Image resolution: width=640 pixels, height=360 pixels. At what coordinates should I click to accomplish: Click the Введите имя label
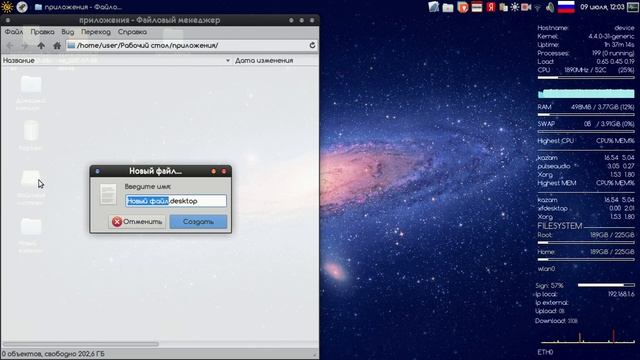point(148,187)
